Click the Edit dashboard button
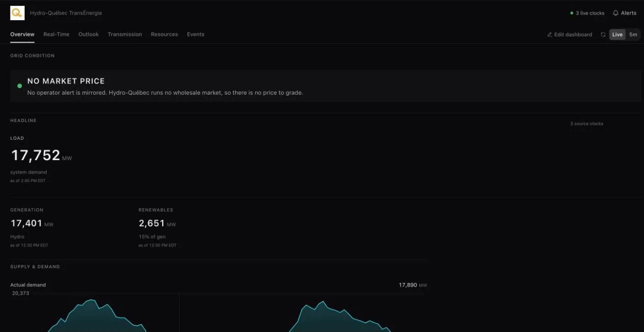The image size is (644, 332). tap(570, 35)
